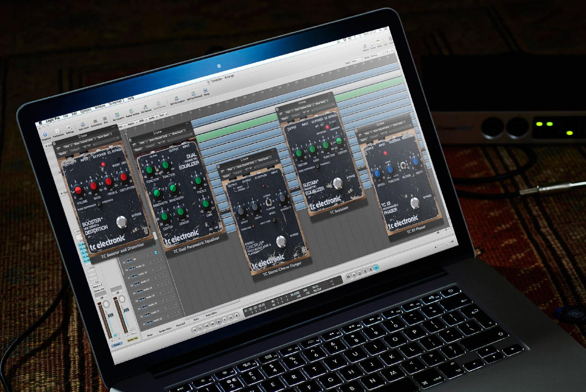Open the Show Insert dropdown in Sustainer window

coord(320,103)
